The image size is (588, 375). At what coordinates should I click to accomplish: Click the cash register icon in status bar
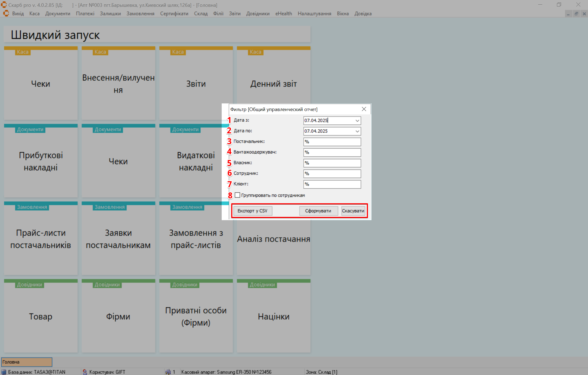click(x=168, y=372)
